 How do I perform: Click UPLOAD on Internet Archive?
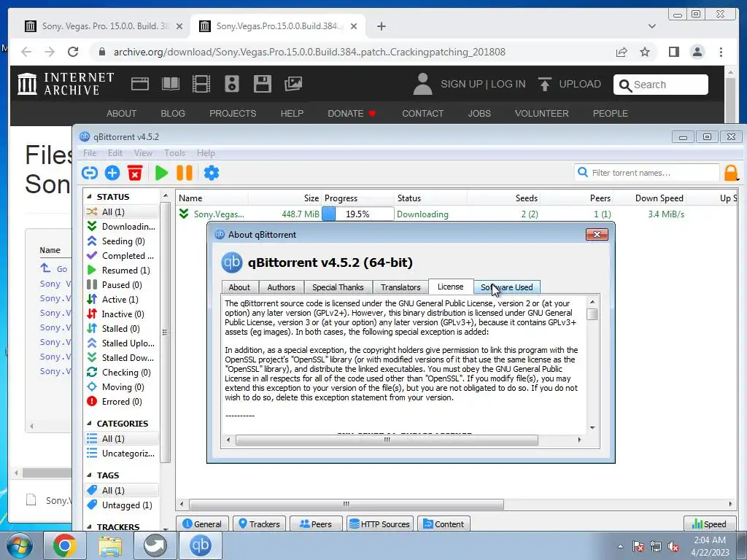569,84
